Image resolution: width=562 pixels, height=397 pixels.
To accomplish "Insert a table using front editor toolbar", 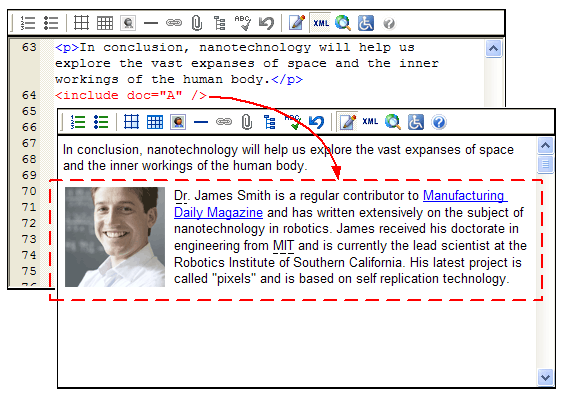I will click(x=131, y=122).
